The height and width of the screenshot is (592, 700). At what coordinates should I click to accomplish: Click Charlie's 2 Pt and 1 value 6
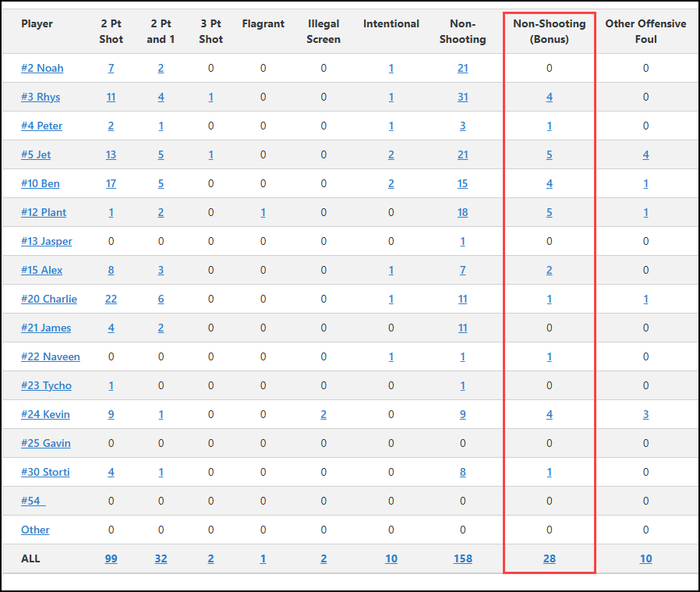(x=161, y=299)
